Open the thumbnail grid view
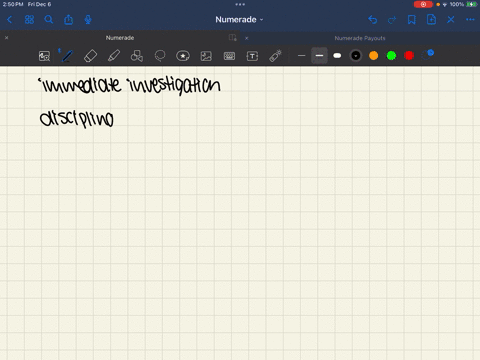480x360 pixels. click(x=29, y=20)
